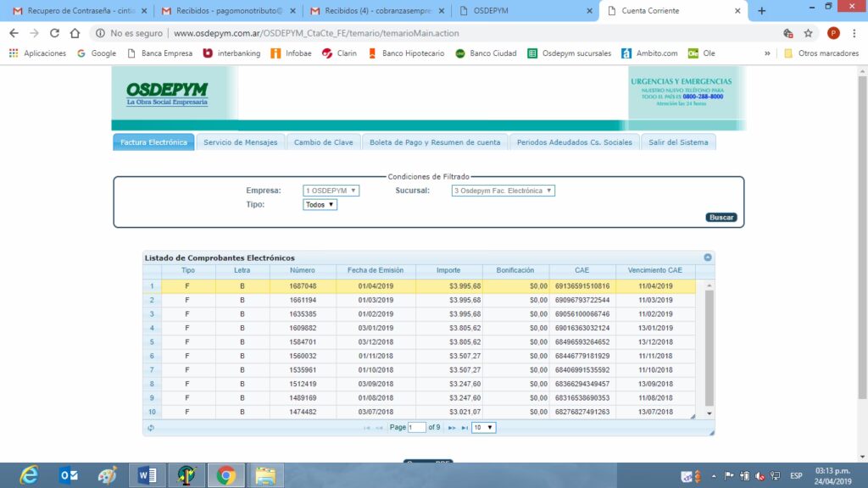868x488 pixels.
Task: Open the Empresa dropdown
Action: (331, 191)
